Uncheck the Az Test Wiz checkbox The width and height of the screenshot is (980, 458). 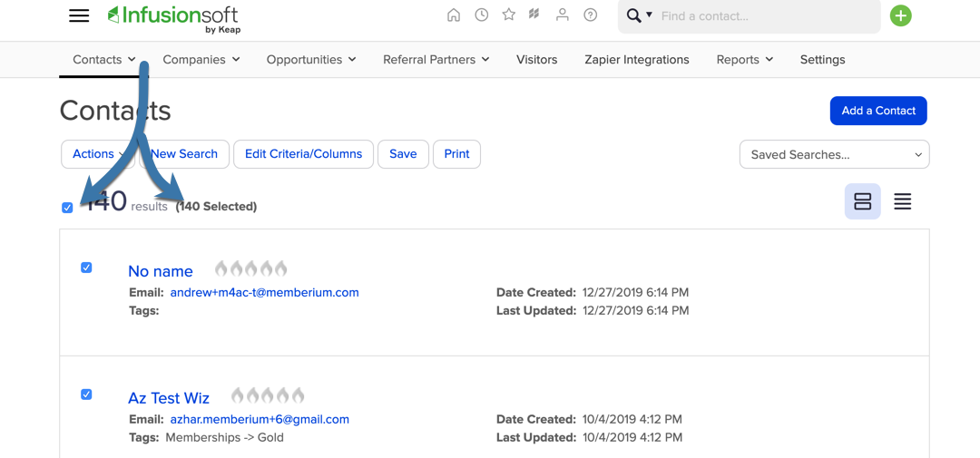pos(86,395)
